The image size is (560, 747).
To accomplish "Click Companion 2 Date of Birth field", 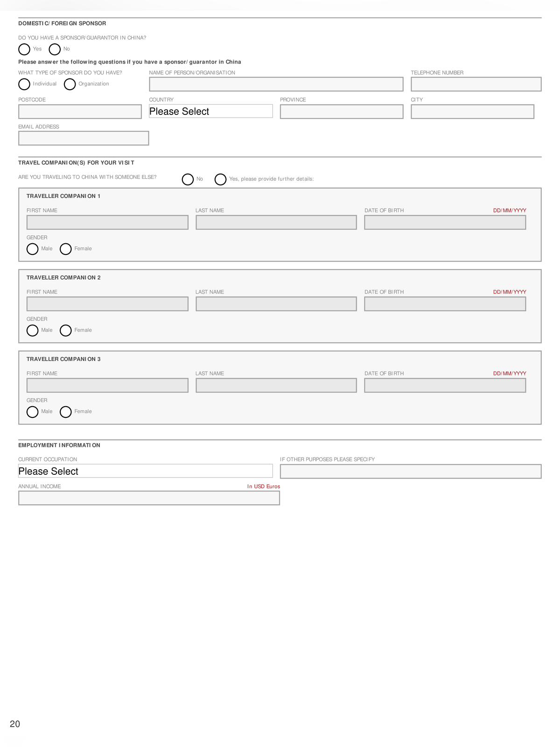I will (x=445, y=304).
